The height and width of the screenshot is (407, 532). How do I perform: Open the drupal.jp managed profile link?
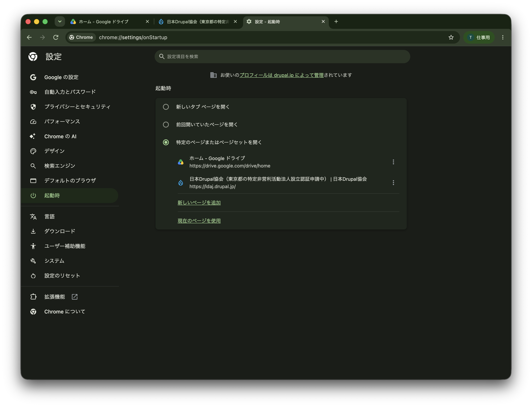tap(281, 75)
